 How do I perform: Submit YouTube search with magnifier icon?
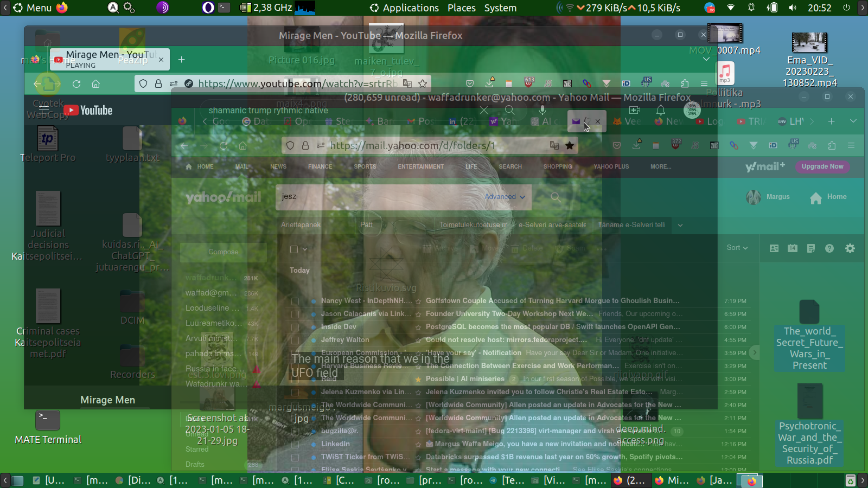coord(509,111)
